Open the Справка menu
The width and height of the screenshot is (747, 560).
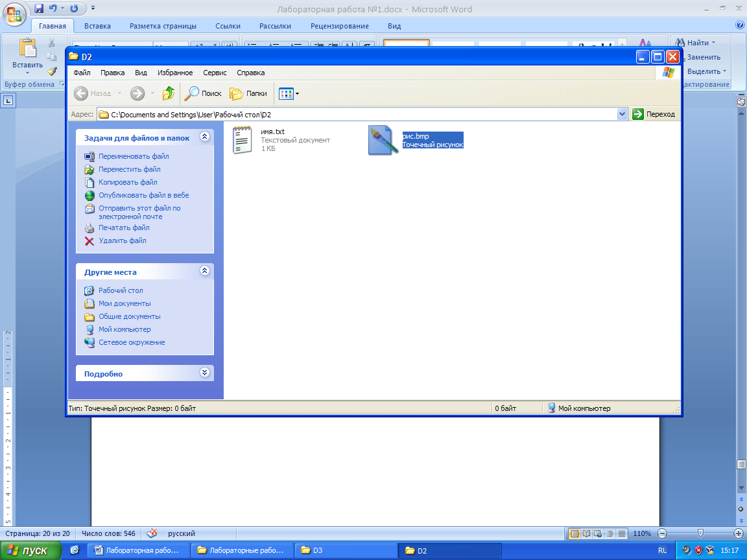click(250, 73)
